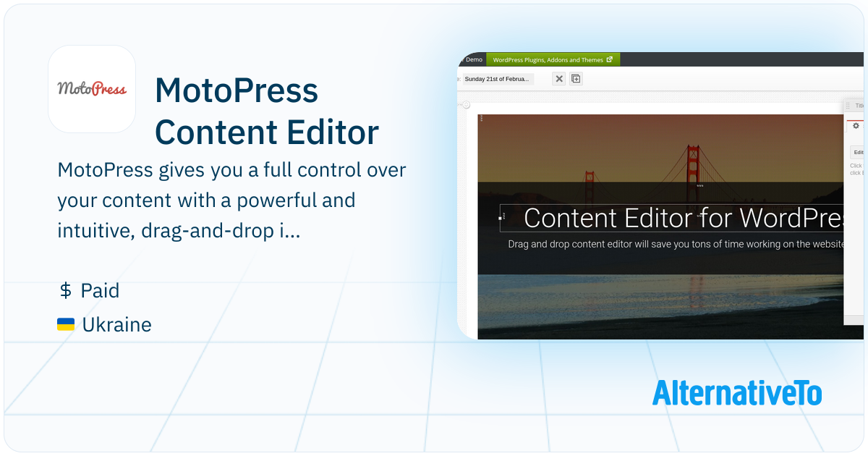Click the AlternativeTo logo
Screen dimensions: 868x456
tap(737, 392)
